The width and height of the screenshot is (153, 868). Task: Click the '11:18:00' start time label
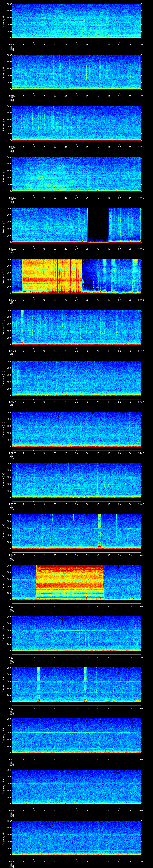12,249
